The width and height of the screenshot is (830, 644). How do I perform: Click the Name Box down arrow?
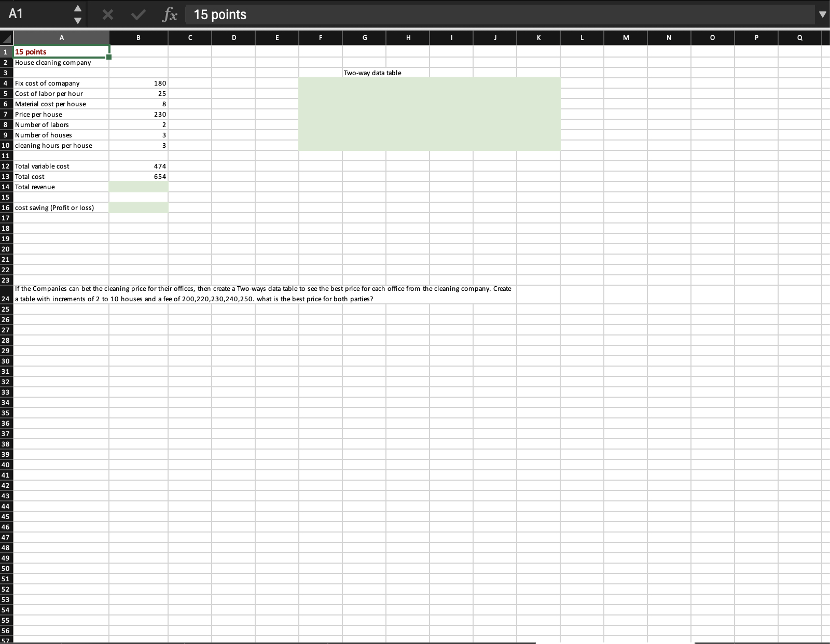pyautogui.click(x=78, y=21)
